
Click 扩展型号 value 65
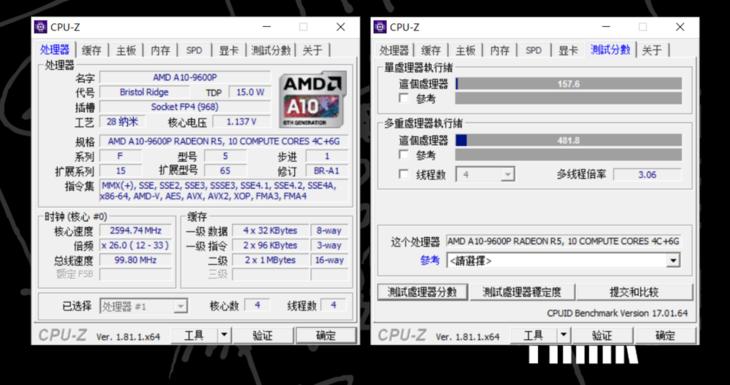(x=225, y=171)
